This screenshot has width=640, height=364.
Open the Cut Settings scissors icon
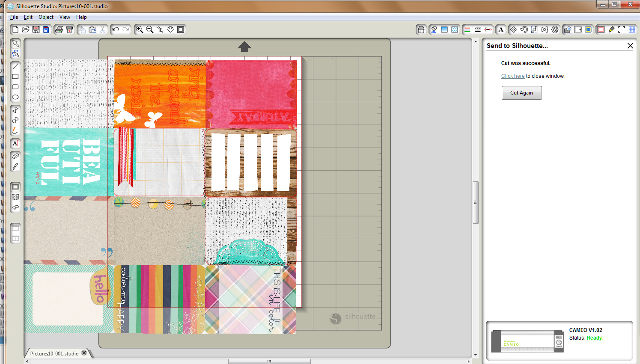488,30
